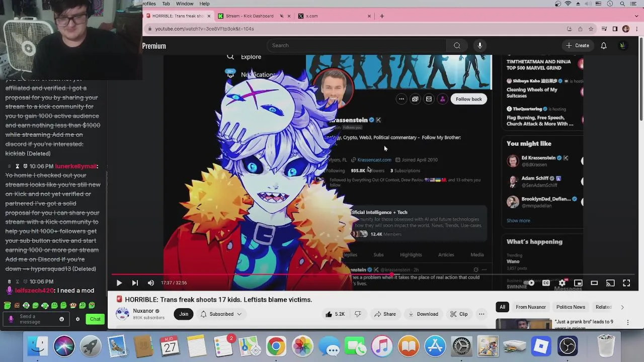644x362 pixels.
Task: Open Finder from the Dock
Action: (x=38, y=346)
